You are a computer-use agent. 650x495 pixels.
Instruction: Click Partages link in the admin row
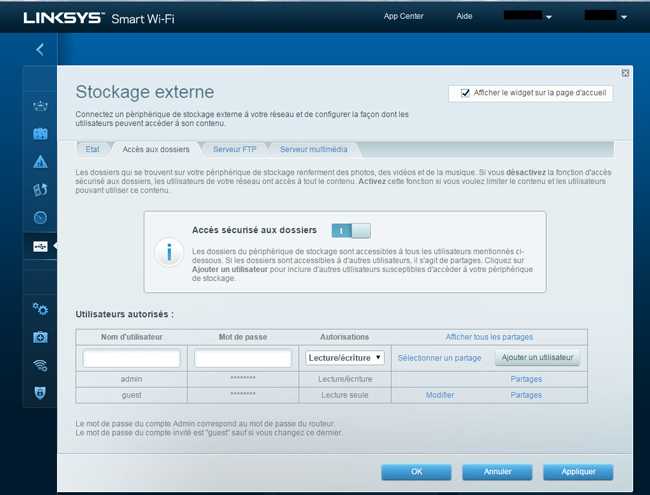pos(526,379)
